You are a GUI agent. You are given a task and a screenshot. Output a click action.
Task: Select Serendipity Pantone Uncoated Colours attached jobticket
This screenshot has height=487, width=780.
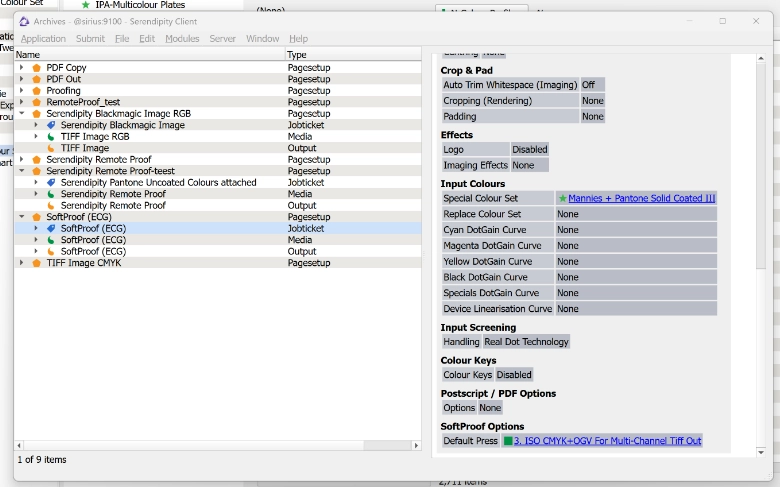[158, 183]
